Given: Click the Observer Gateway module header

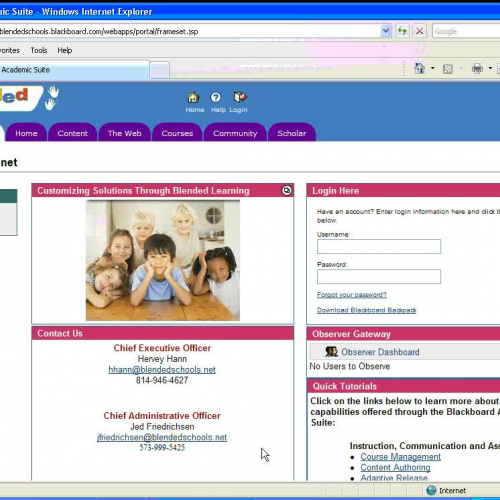Looking at the screenshot, I should [403, 334].
